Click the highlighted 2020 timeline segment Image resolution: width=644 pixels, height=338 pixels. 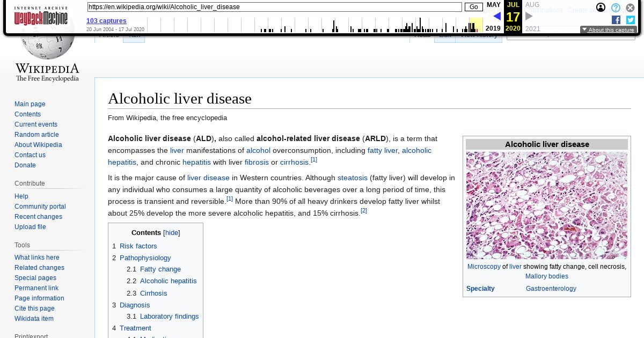click(x=475, y=25)
